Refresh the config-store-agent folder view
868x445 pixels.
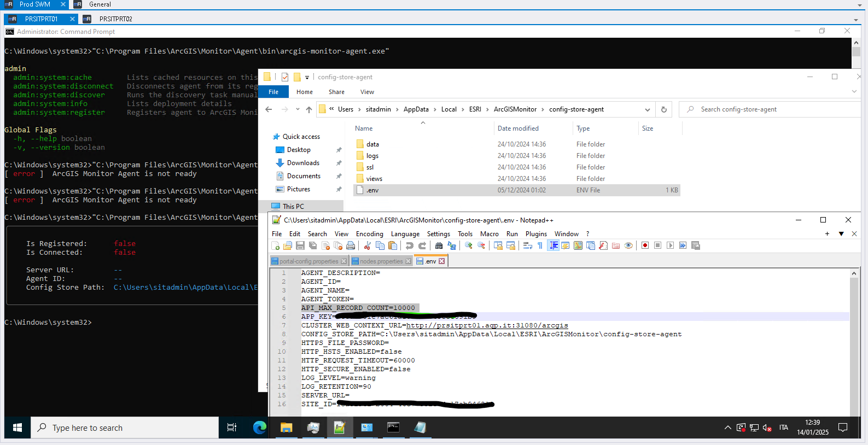pyautogui.click(x=664, y=109)
